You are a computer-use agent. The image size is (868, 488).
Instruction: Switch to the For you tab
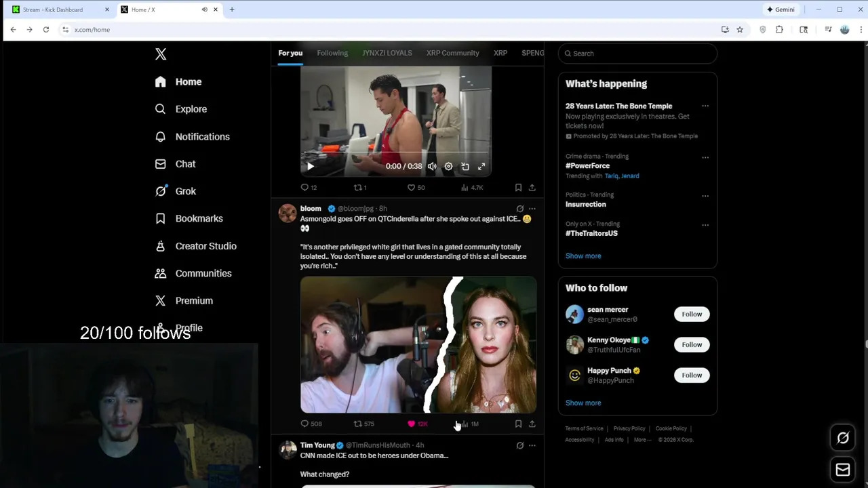pos(290,53)
